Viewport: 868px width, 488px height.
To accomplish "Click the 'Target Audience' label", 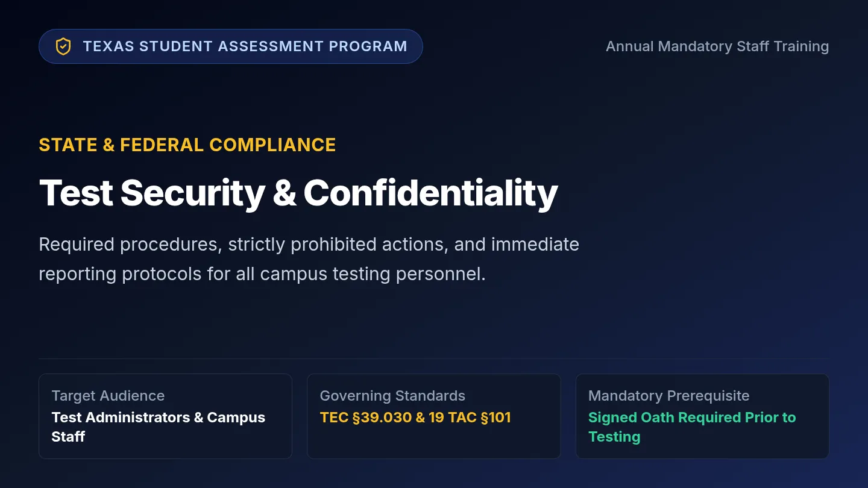I will point(108,396).
